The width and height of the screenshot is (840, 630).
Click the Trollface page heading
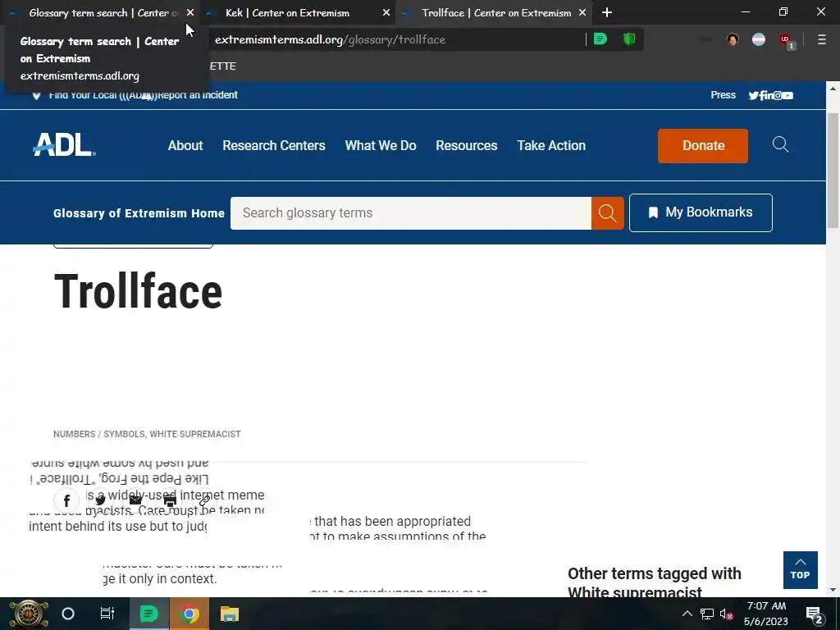(x=138, y=291)
